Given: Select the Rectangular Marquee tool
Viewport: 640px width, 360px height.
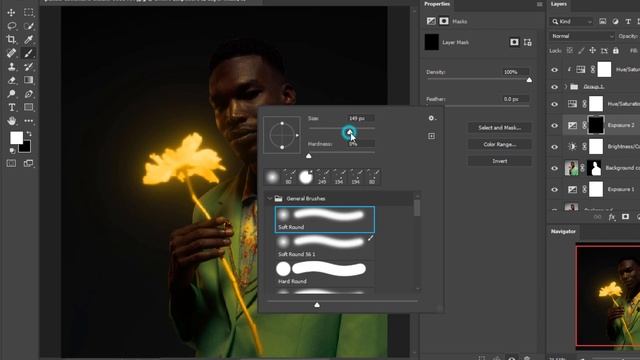Looking at the screenshot, I should point(29,12).
